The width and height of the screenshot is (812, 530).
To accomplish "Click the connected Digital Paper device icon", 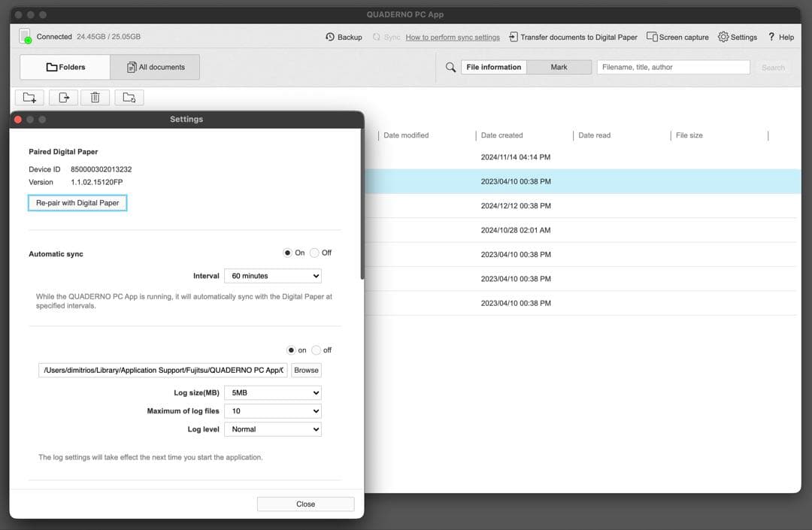I will coord(25,36).
